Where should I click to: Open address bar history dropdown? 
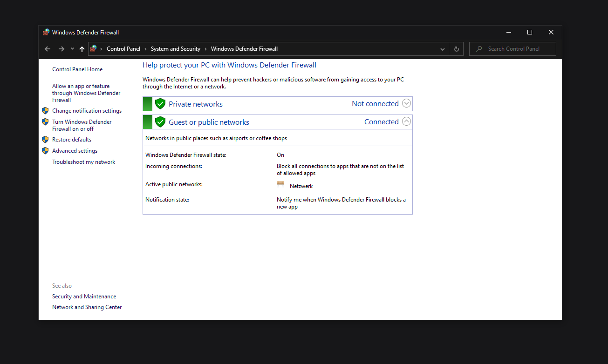click(443, 49)
